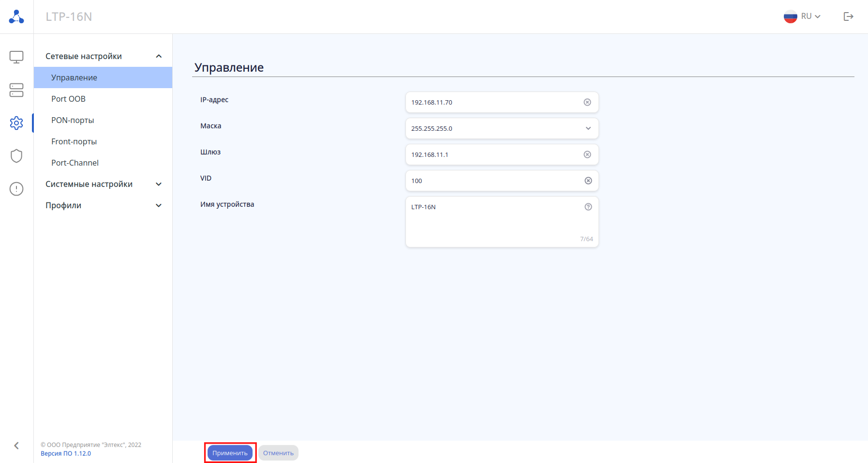
Task: Click the server rack icon in sidebar
Action: 16,90
